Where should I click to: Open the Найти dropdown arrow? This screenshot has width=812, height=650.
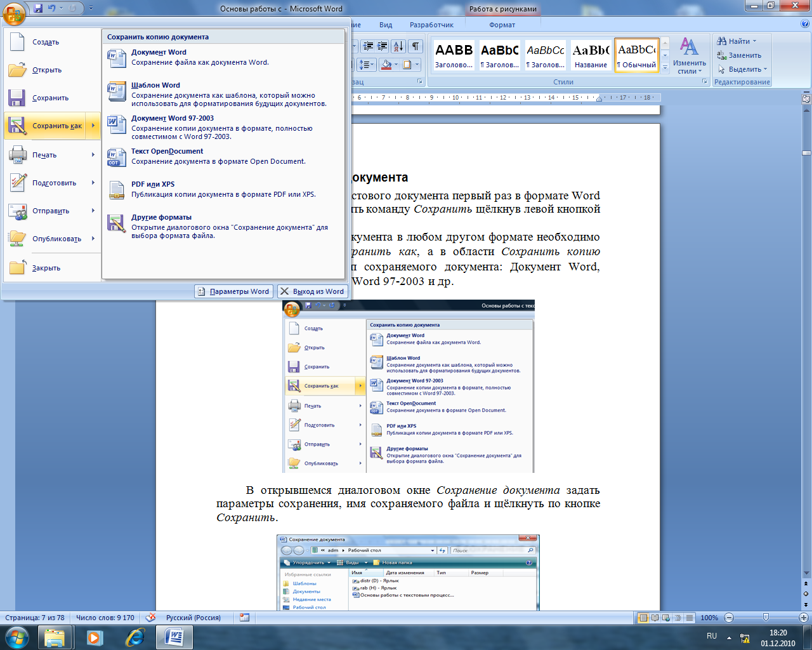coord(754,41)
